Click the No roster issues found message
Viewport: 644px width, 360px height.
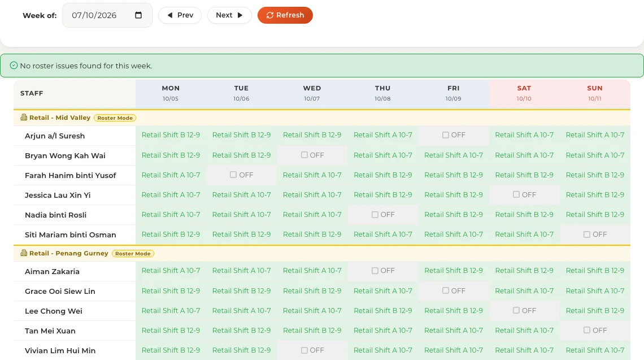(x=86, y=66)
